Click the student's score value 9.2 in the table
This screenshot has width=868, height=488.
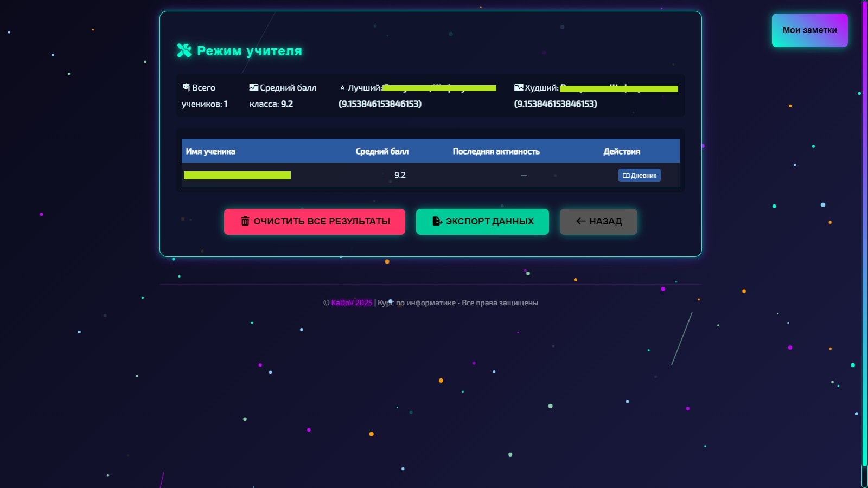click(400, 175)
